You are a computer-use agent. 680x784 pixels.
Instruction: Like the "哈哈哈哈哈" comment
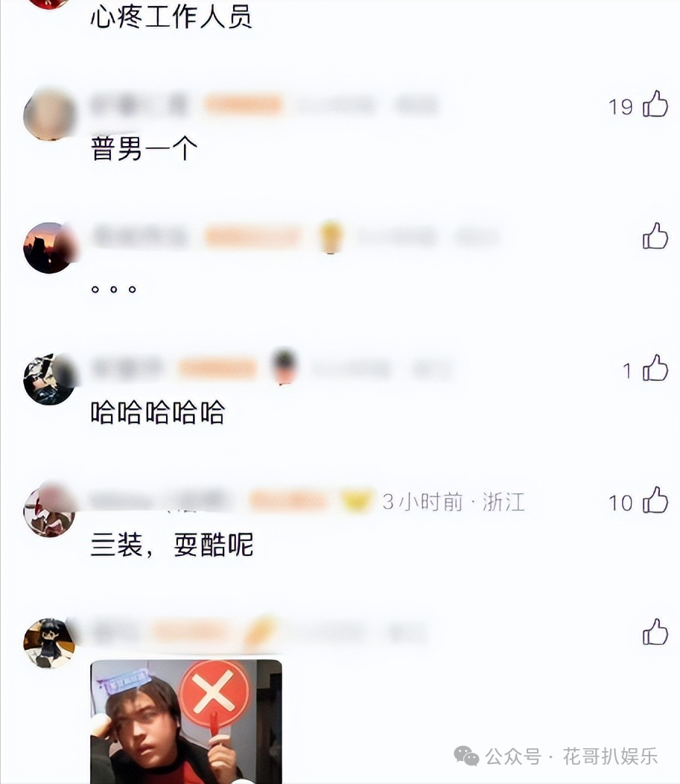[x=655, y=368]
